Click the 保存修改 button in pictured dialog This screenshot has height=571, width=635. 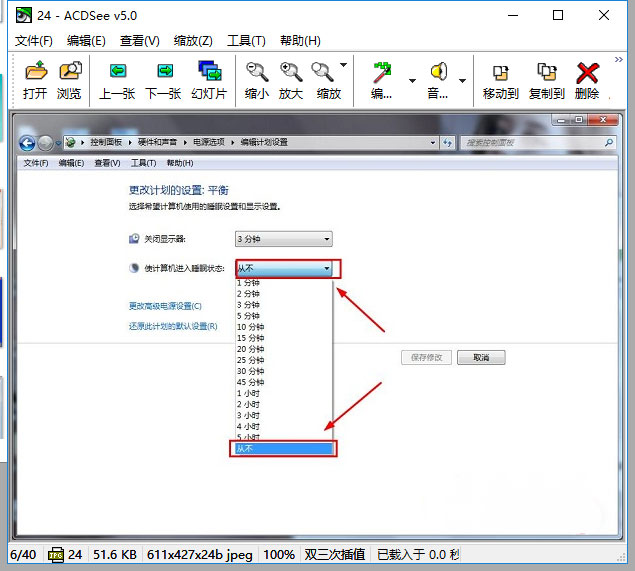[x=426, y=358]
